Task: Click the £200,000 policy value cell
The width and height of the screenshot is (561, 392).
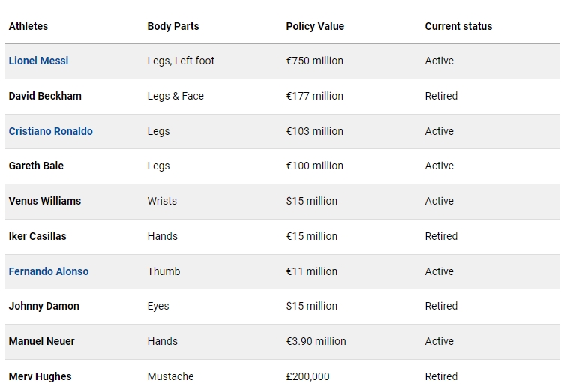Action: (307, 376)
